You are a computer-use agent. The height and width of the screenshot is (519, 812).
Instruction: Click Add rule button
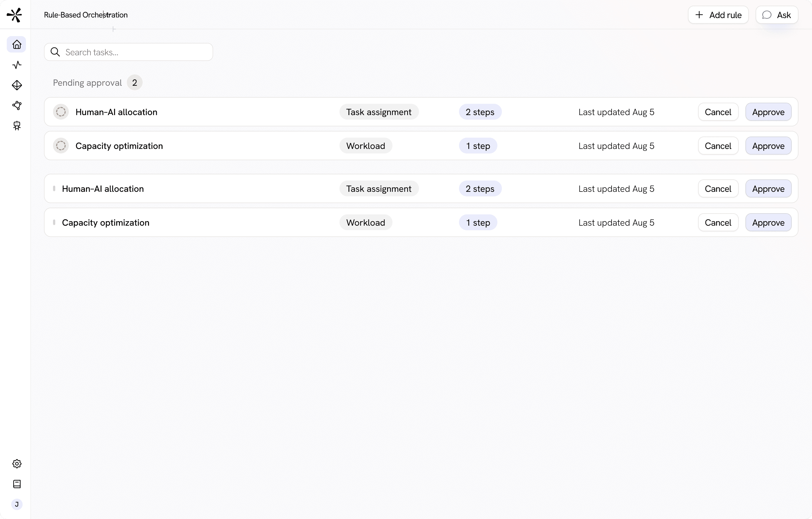pos(718,15)
